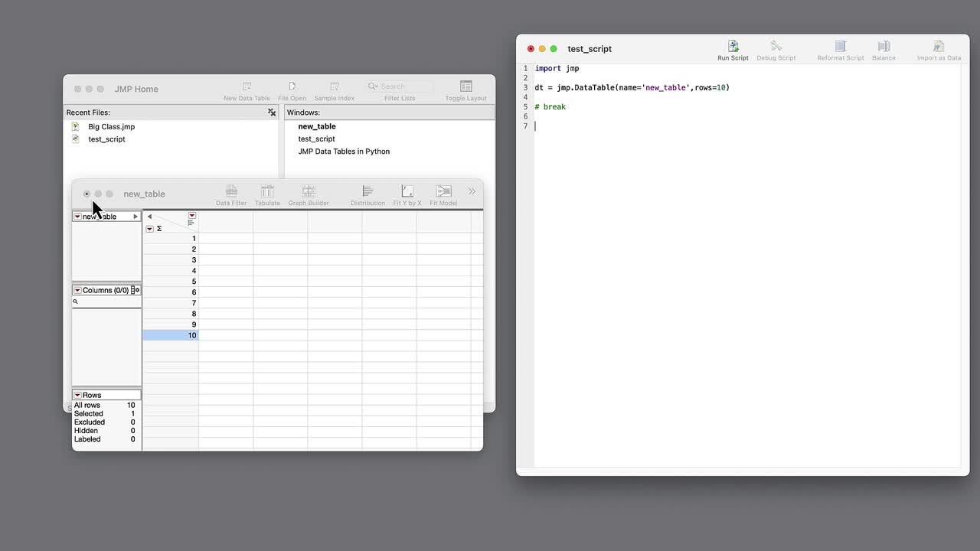
Task: Open the new_table red triangle menu
Action: tap(77, 217)
